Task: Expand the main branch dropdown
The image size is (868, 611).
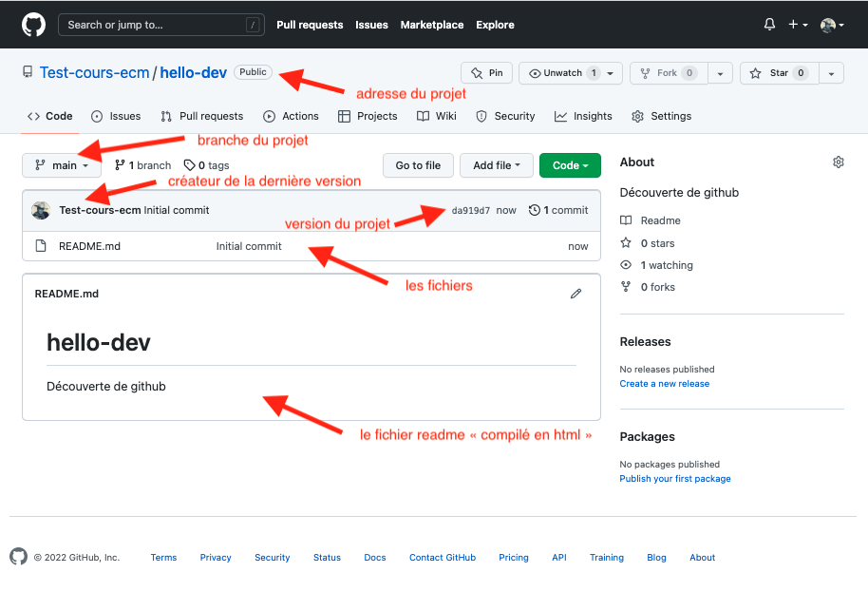Action: click(62, 165)
